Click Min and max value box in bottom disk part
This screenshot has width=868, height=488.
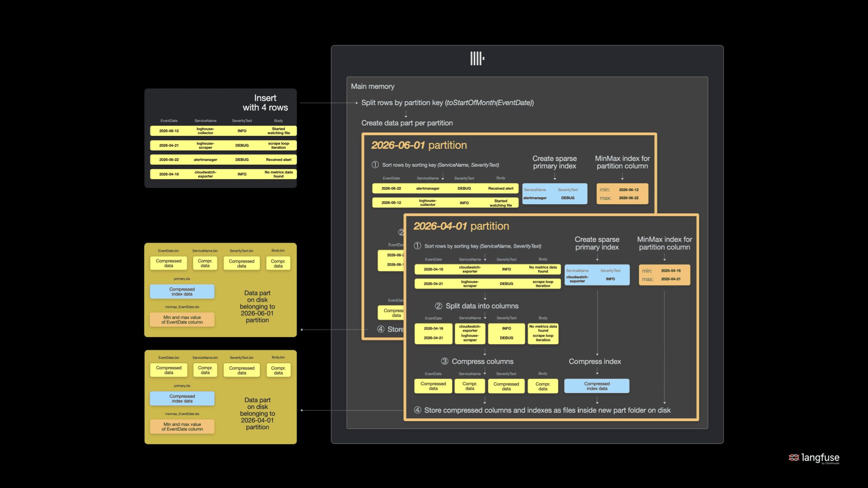(182, 427)
